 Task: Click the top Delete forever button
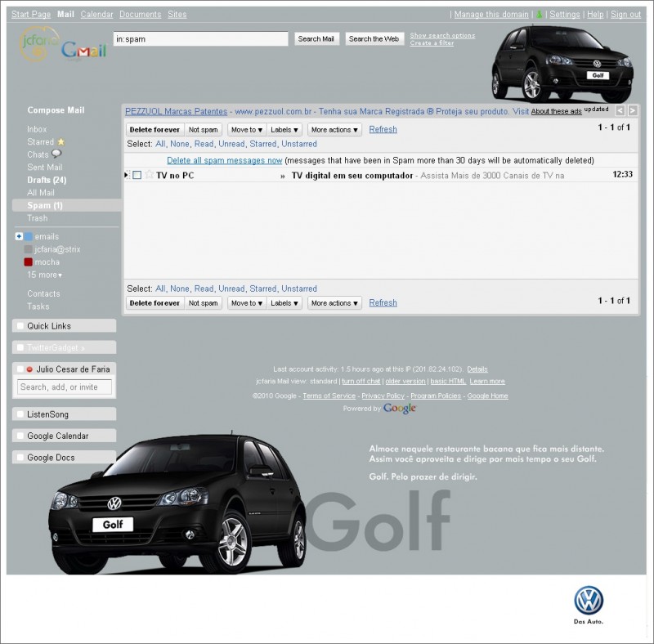pyautogui.click(x=155, y=130)
